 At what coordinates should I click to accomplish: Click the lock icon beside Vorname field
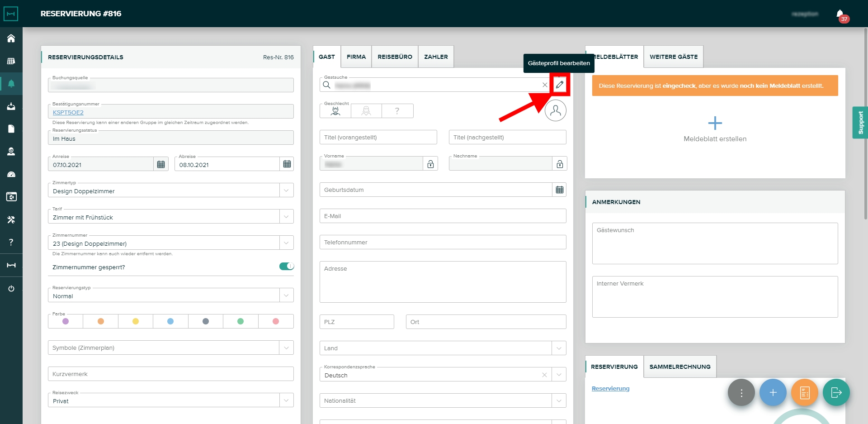coord(430,164)
